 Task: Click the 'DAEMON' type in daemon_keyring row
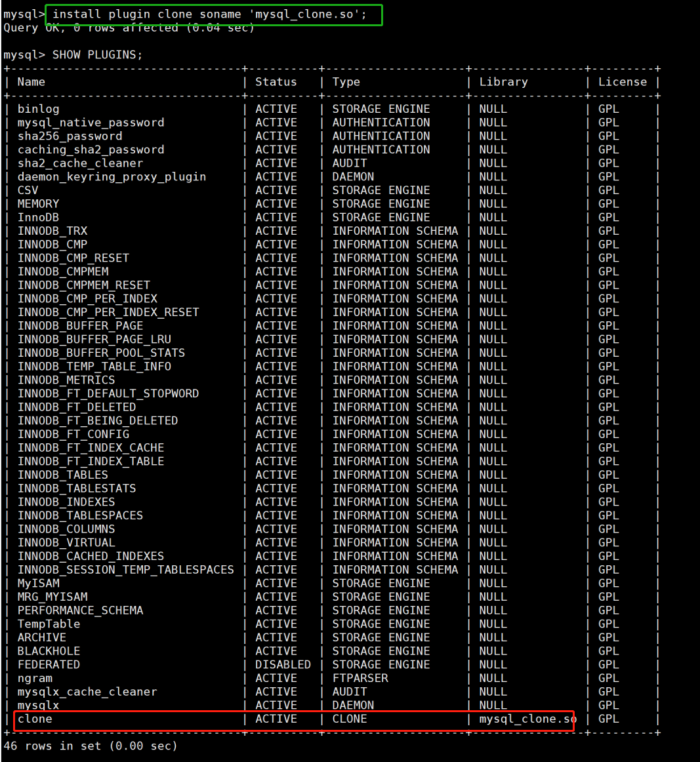353,177
